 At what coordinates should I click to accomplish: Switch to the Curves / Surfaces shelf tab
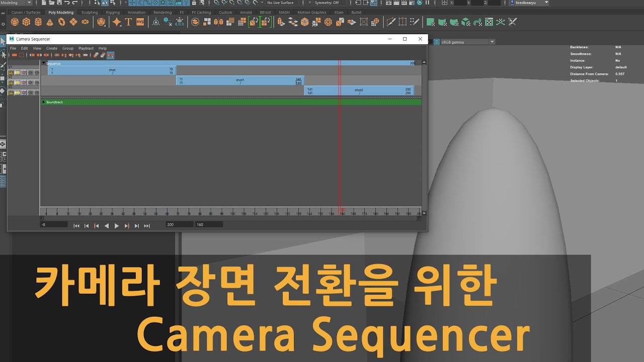pyautogui.click(x=26, y=13)
